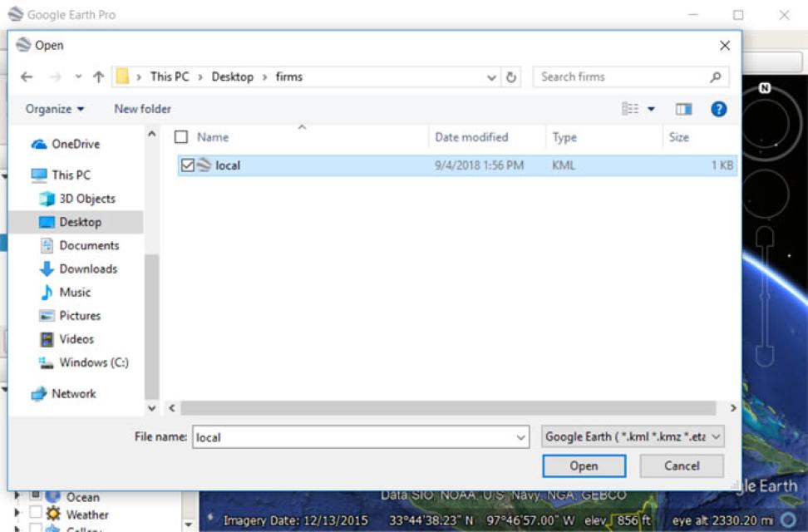Click the north N compass indicator
Screen dimensions: 808x532
765,88
